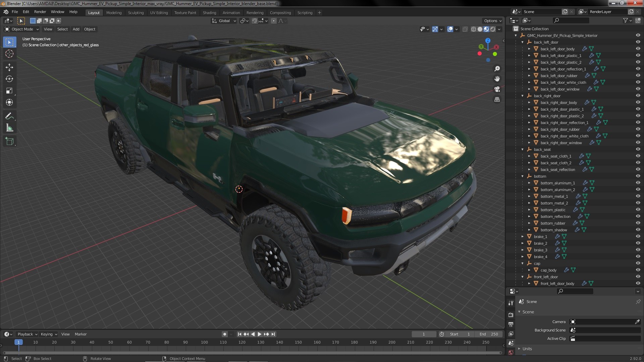The width and height of the screenshot is (644, 362).
Task: Select the Transform tool
Action: (x=9, y=103)
